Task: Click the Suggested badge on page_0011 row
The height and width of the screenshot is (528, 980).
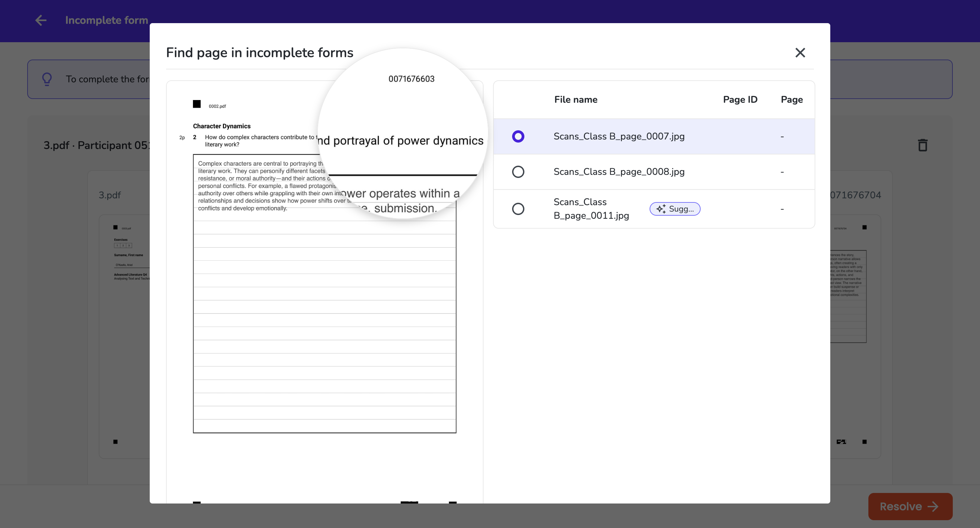Action: pos(674,209)
